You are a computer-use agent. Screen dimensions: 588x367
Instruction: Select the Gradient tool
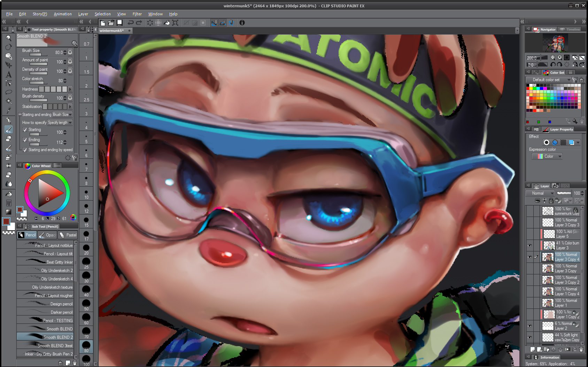tap(9, 212)
